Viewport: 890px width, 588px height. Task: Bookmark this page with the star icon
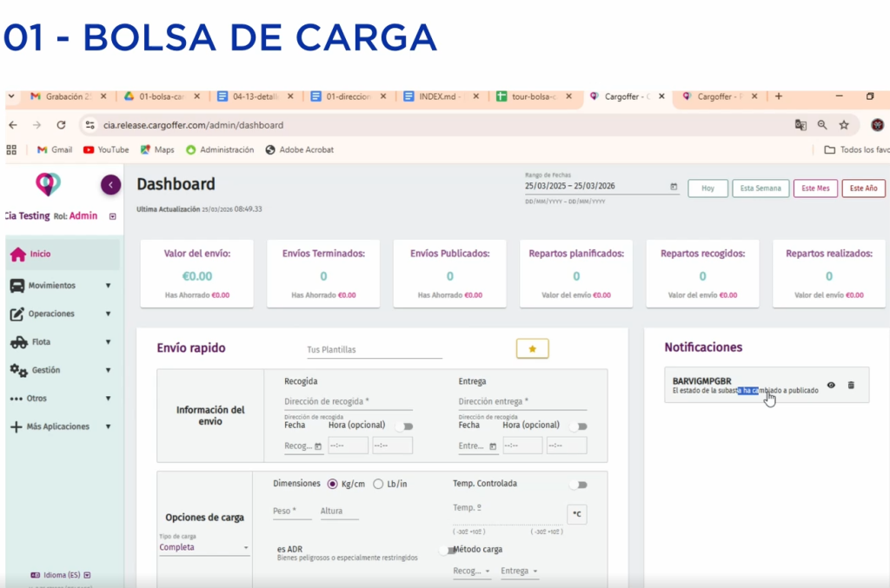pos(843,125)
